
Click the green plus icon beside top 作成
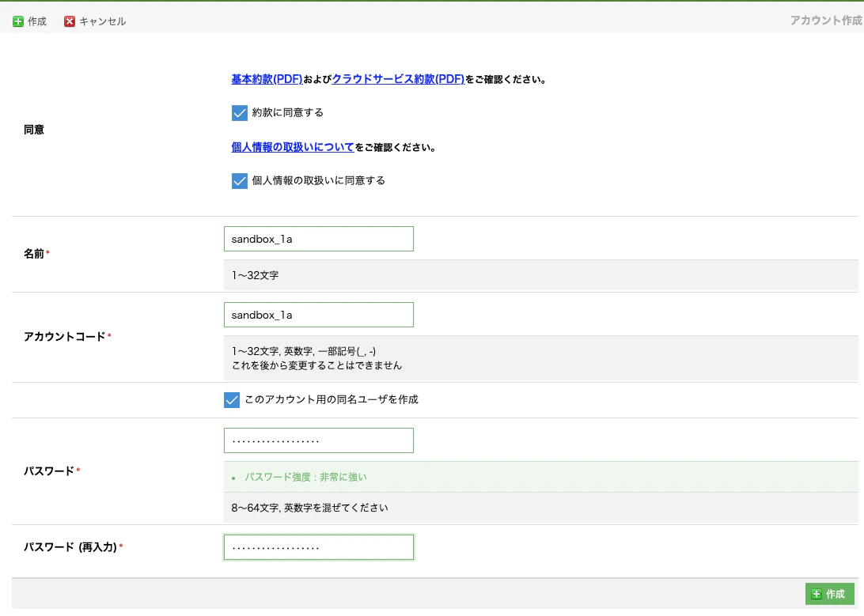click(x=19, y=21)
